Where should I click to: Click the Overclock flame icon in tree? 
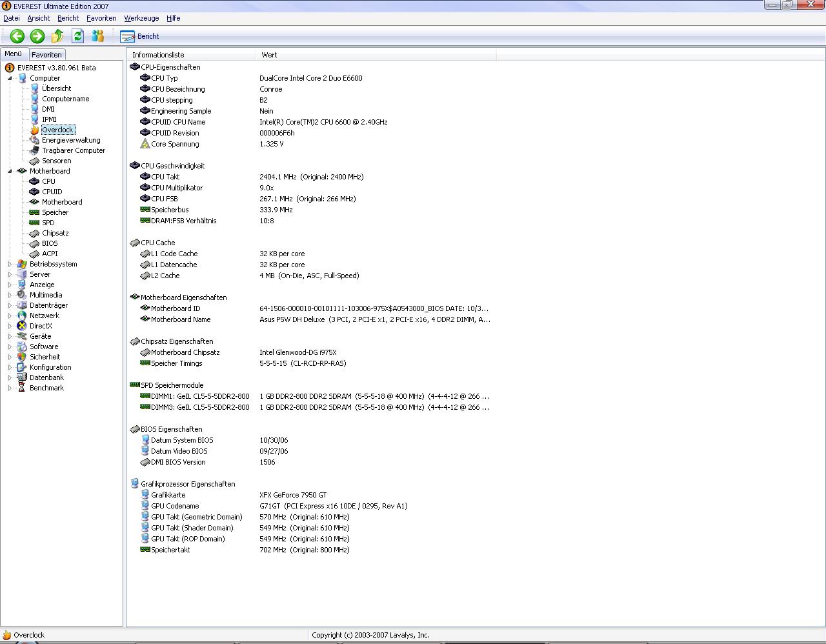34,130
